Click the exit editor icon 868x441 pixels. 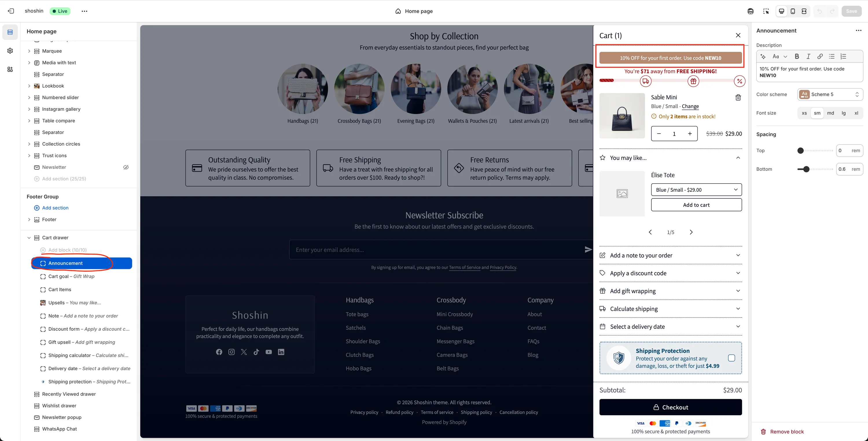pos(11,11)
